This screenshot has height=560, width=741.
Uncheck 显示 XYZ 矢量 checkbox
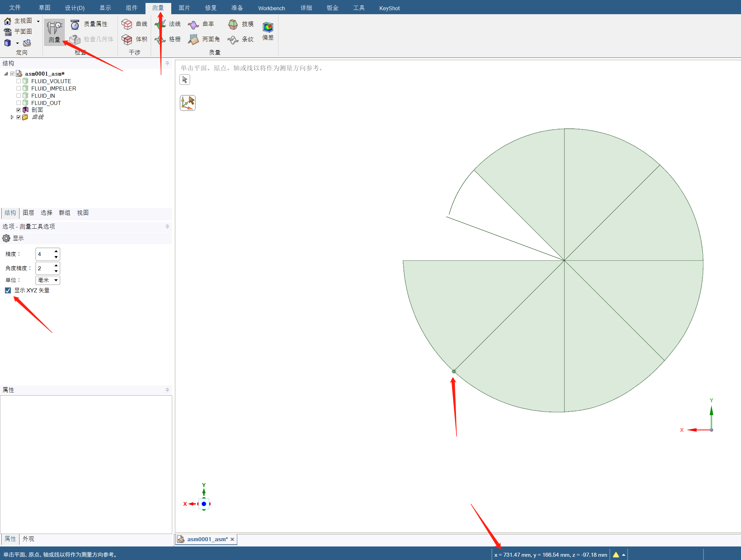click(8, 290)
